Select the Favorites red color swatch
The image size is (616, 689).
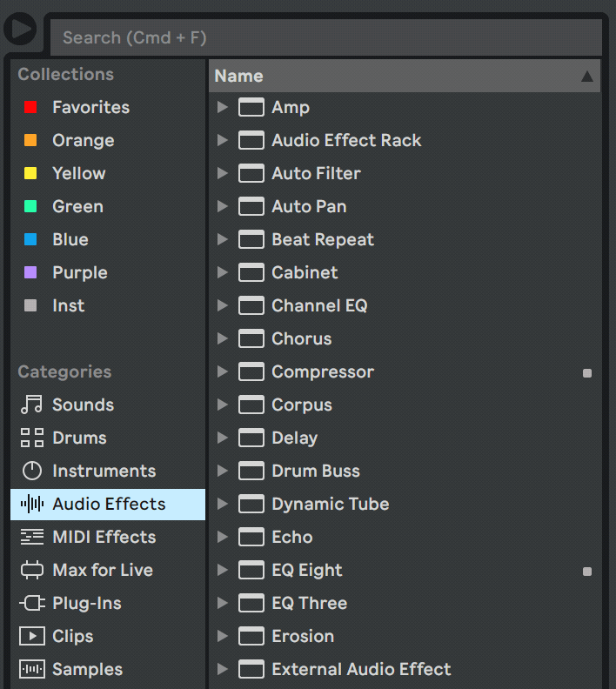click(x=30, y=107)
